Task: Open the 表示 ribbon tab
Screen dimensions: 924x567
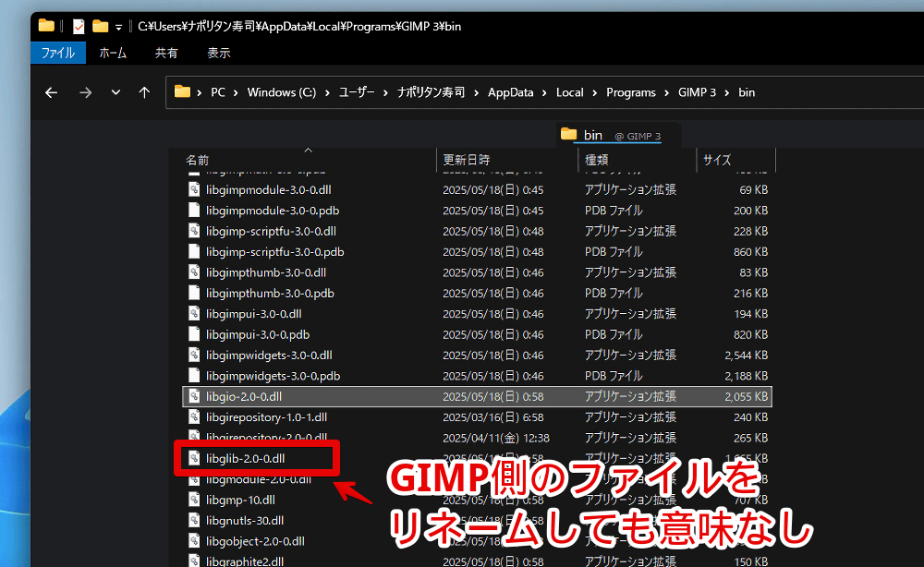Action: click(218, 53)
